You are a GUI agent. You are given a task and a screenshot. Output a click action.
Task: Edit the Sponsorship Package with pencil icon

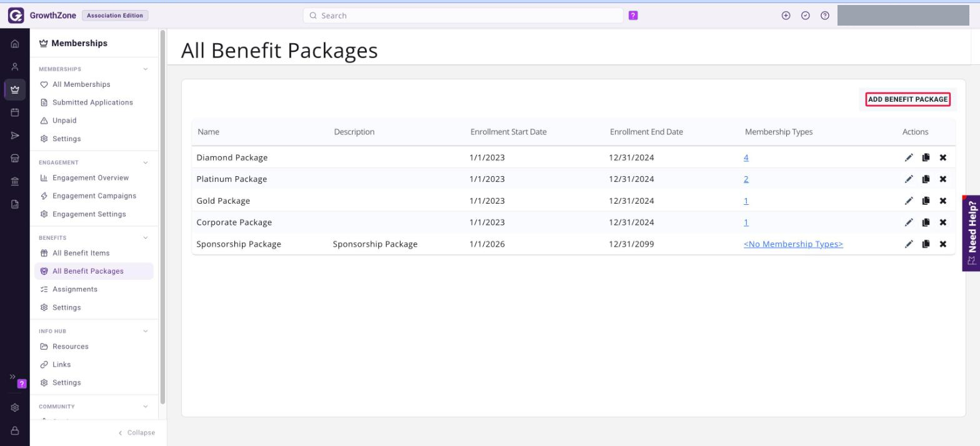click(x=909, y=244)
